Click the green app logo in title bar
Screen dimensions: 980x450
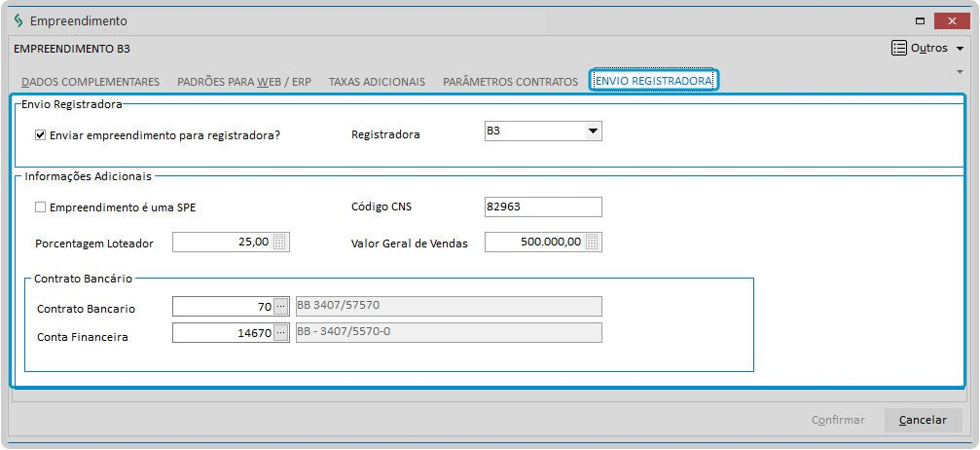click(x=18, y=20)
